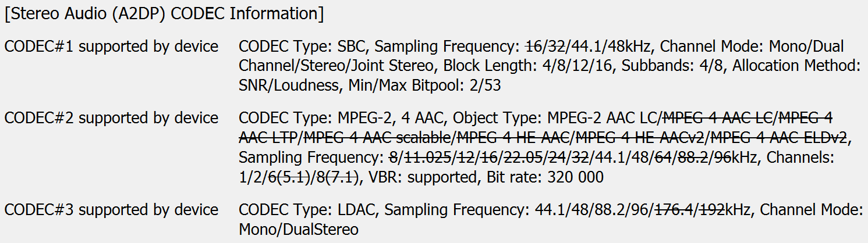Select the CODEC#2 supported by device label

coord(112,119)
